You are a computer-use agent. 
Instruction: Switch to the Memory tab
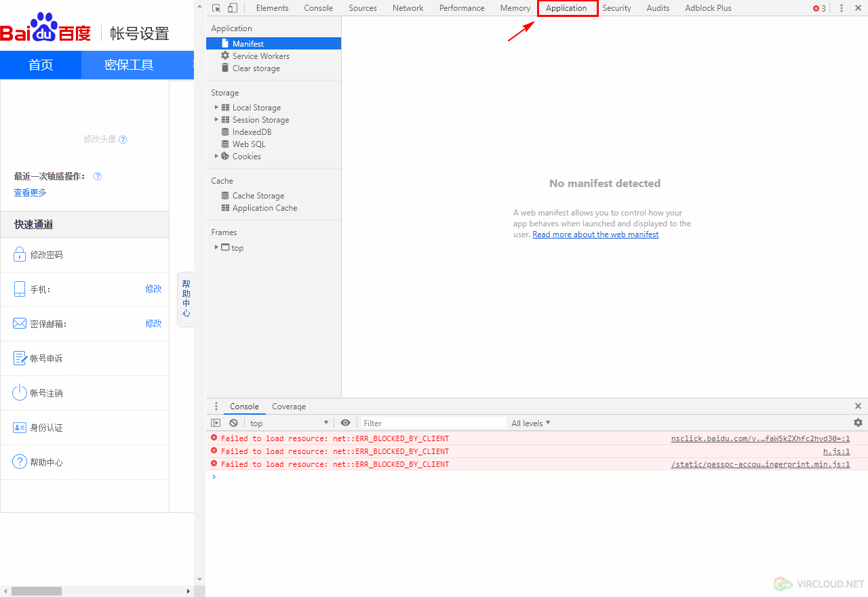(515, 8)
